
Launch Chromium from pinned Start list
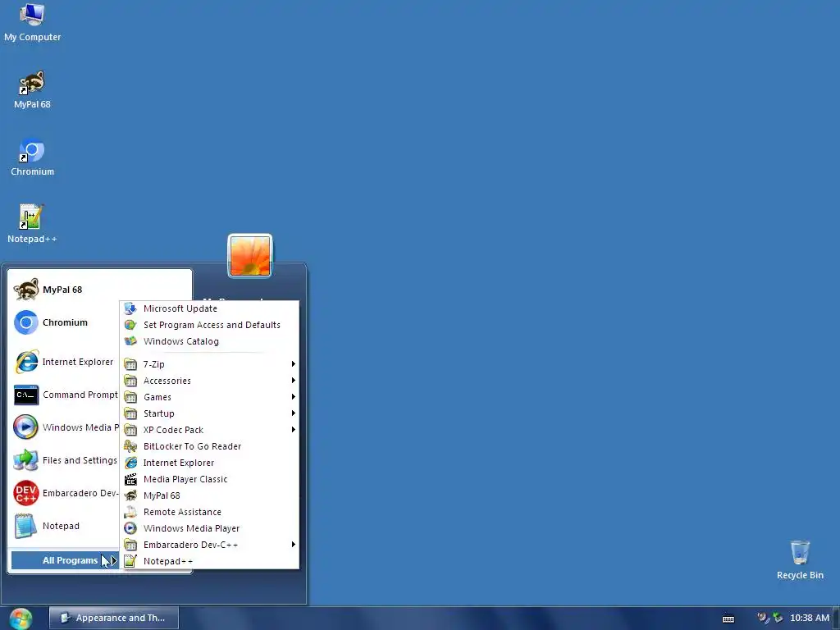coord(64,322)
